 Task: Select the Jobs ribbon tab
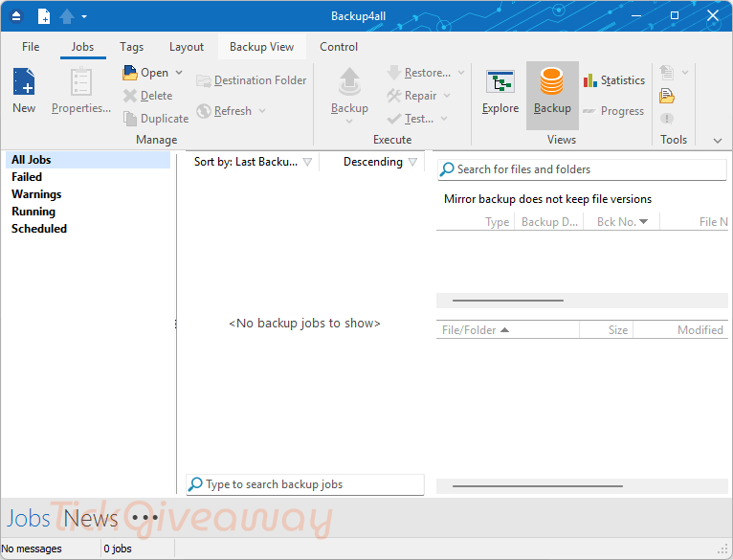click(x=82, y=47)
